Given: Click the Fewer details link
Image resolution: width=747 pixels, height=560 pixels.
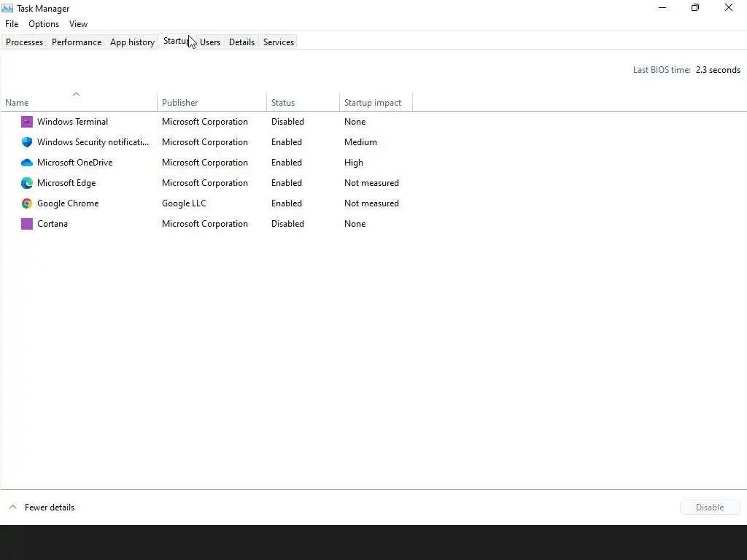Looking at the screenshot, I should tap(50, 507).
